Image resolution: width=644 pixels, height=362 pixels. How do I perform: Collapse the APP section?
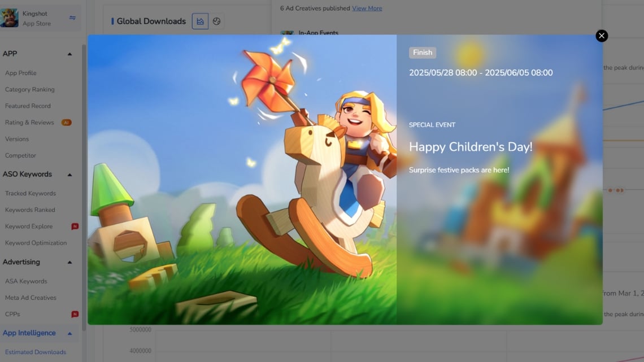coord(69,54)
